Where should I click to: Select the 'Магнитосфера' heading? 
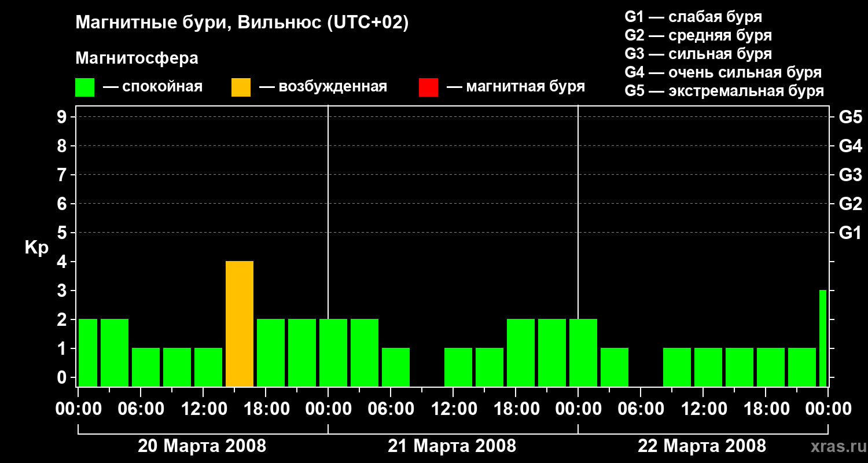(x=137, y=58)
